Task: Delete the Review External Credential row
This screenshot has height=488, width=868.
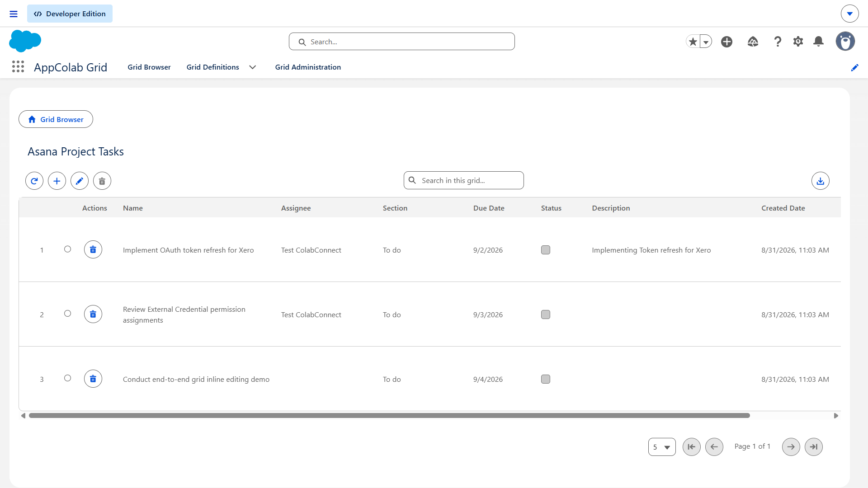Action: [93, 314]
